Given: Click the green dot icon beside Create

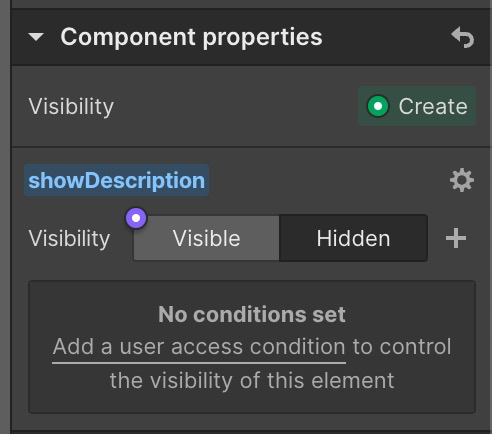Looking at the screenshot, I should (x=378, y=106).
